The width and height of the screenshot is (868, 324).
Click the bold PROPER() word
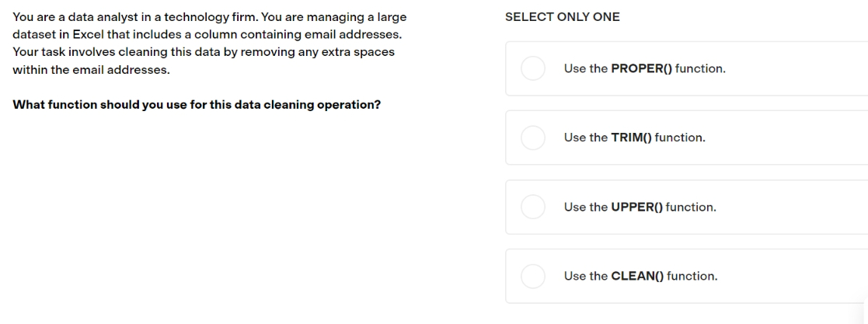[x=642, y=68]
